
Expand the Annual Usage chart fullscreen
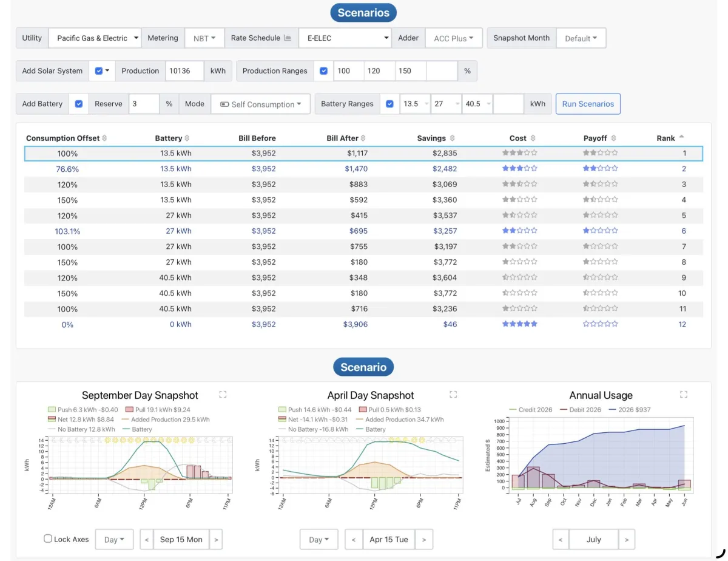[683, 395]
